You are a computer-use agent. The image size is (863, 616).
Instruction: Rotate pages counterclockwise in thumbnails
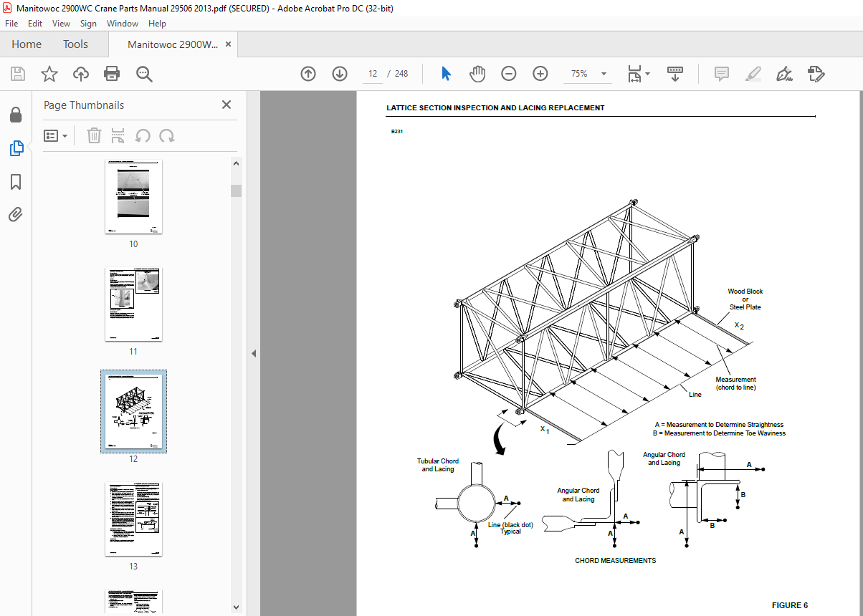click(x=143, y=135)
